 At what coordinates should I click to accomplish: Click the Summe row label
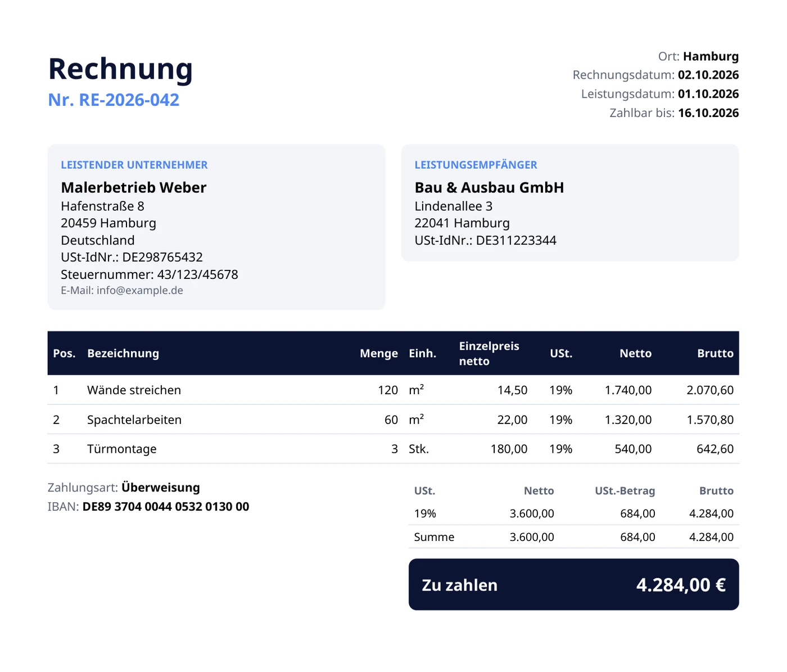coord(434,537)
